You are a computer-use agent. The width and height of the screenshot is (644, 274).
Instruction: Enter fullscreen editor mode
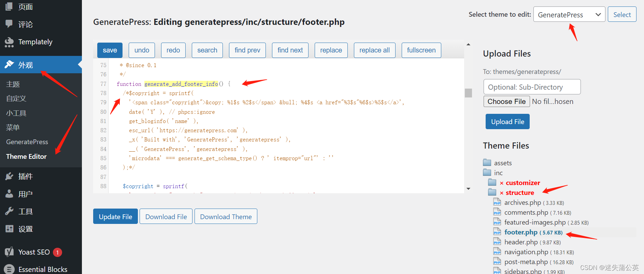point(421,50)
